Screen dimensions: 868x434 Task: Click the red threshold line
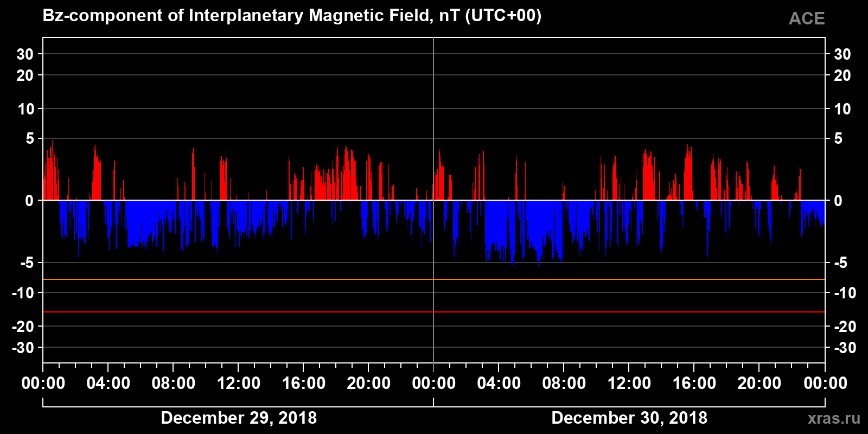point(434,312)
